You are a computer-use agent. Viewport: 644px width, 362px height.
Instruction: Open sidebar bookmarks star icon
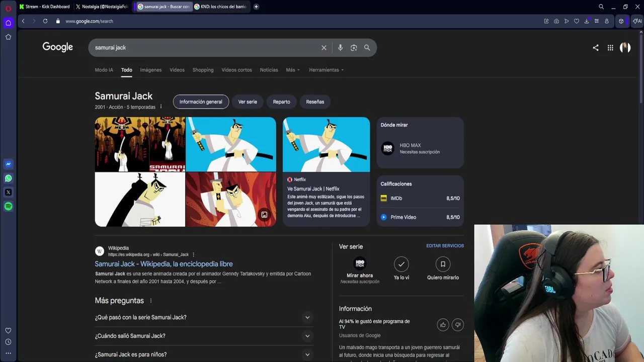click(x=8, y=37)
